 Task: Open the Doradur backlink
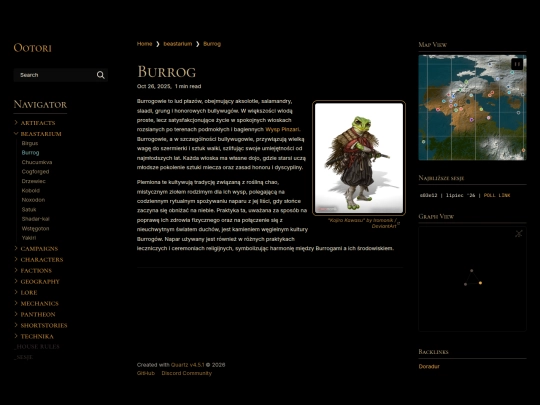tap(429, 366)
